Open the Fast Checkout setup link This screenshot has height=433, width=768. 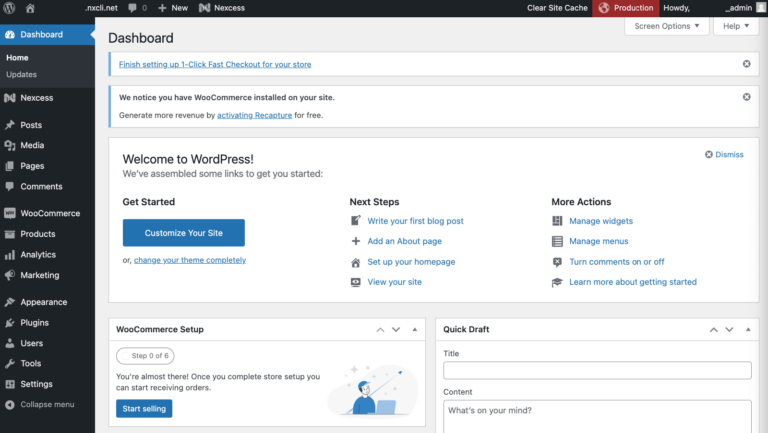pos(215,64)
